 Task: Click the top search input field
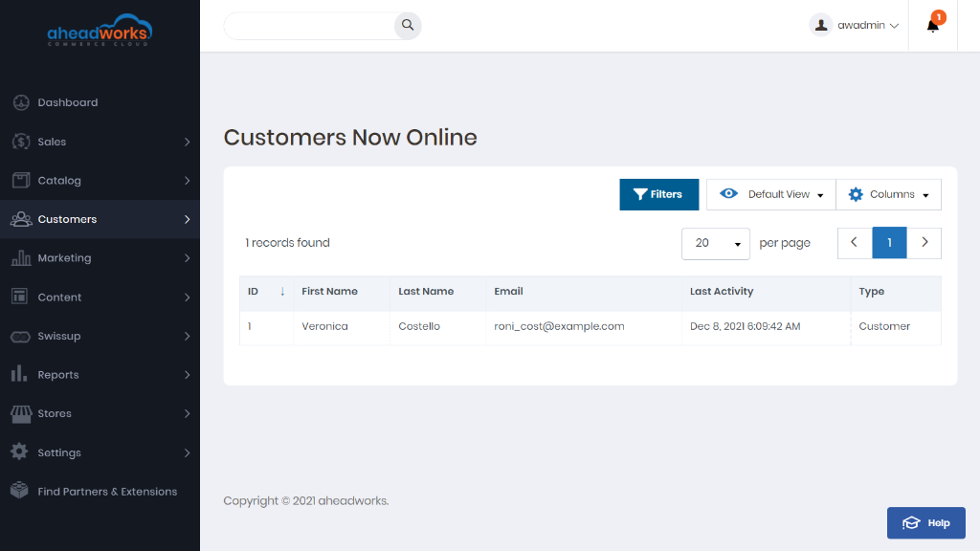tap(310, 26)
